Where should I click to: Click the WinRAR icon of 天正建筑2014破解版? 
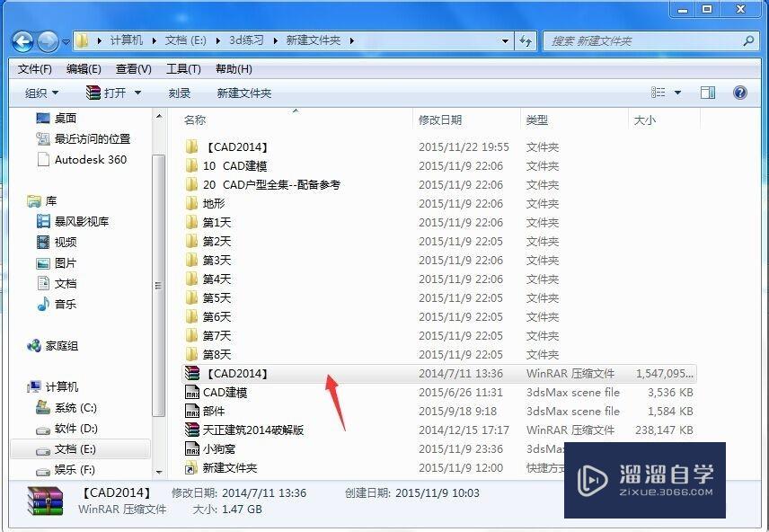pos(192,430)
